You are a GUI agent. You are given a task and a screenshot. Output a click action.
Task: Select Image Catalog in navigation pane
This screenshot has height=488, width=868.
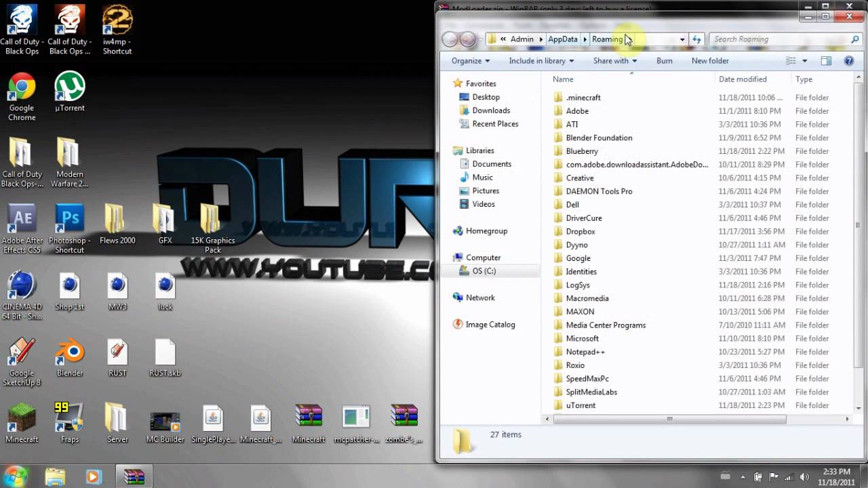[x=490, y=325]
